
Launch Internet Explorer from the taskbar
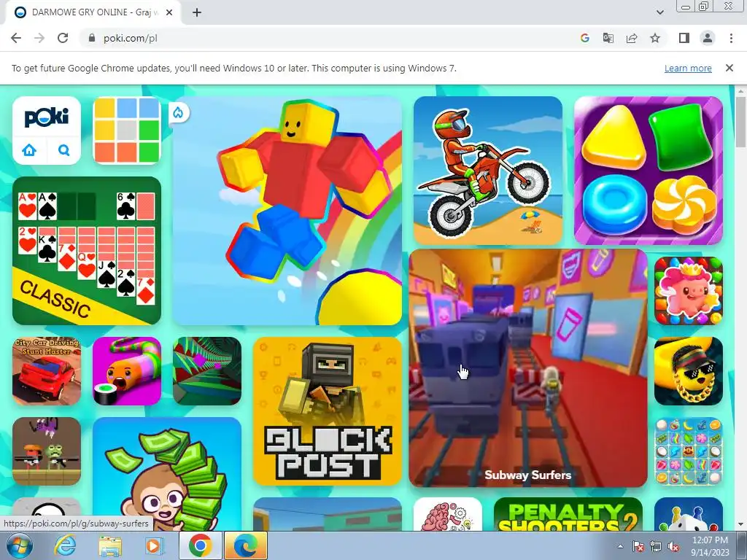(x=65, y=545)
